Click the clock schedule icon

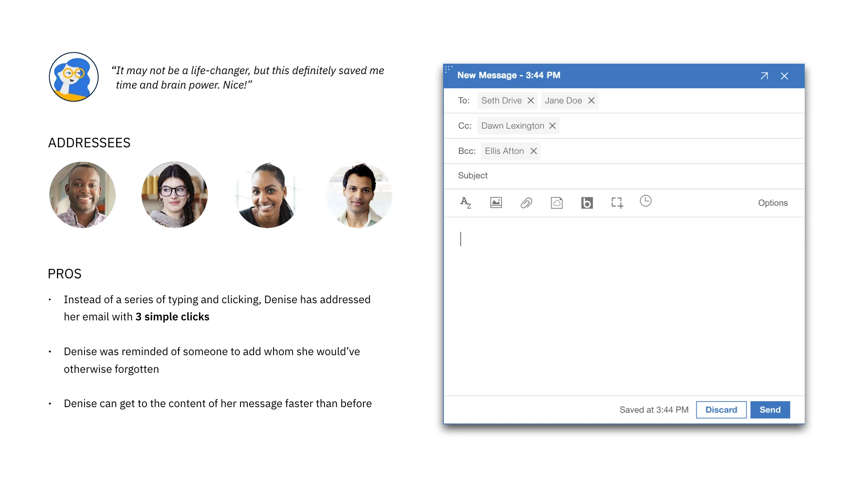tap(646, 201)
